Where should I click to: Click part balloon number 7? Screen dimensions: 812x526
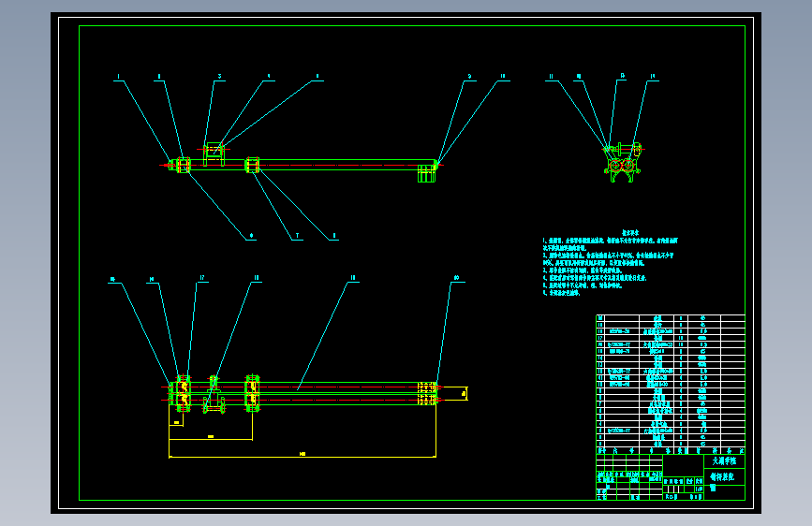297,236
